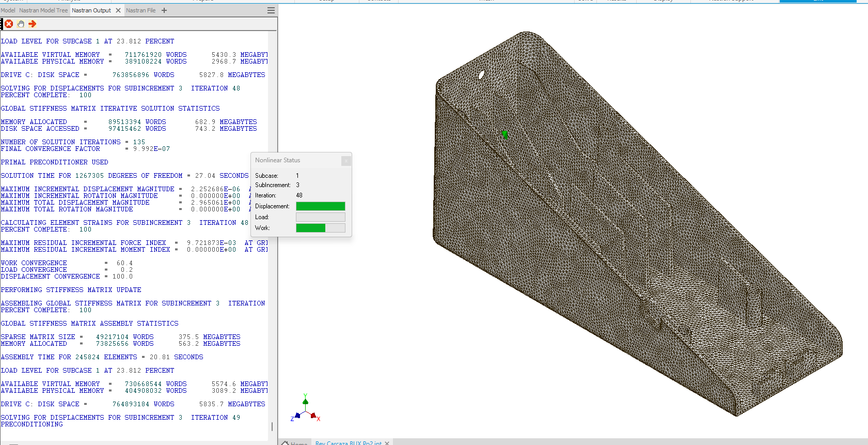Open the Model tab
868x445 pixels.
8,10
